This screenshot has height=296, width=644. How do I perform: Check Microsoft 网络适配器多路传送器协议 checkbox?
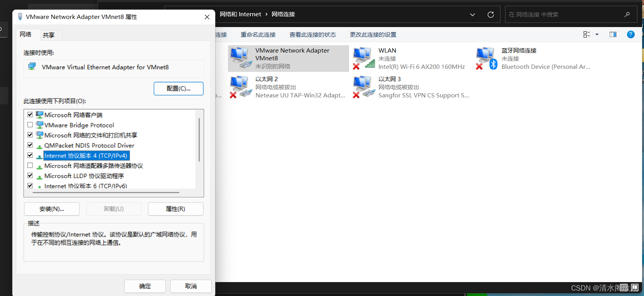coord(30,165)
